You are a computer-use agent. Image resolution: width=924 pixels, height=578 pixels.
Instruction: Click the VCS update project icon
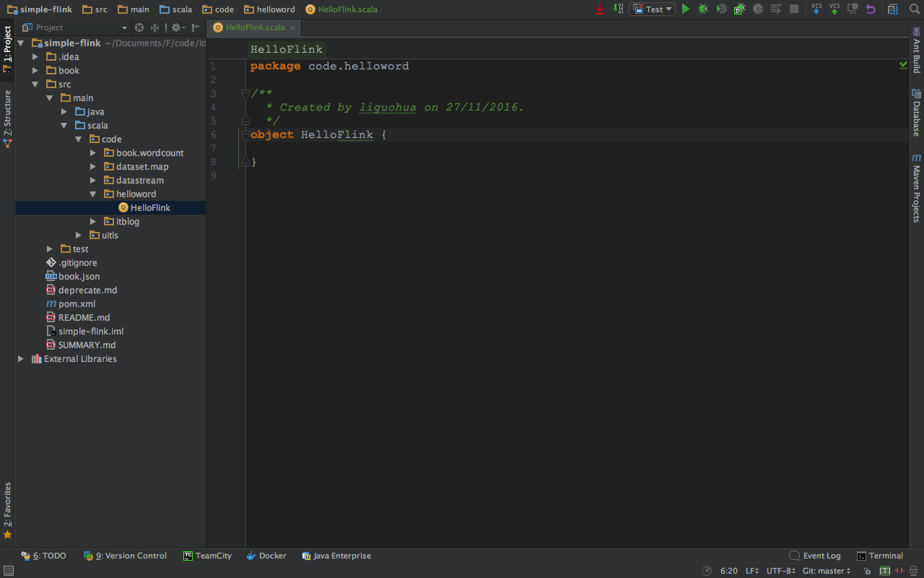click(x=816, y=9)
